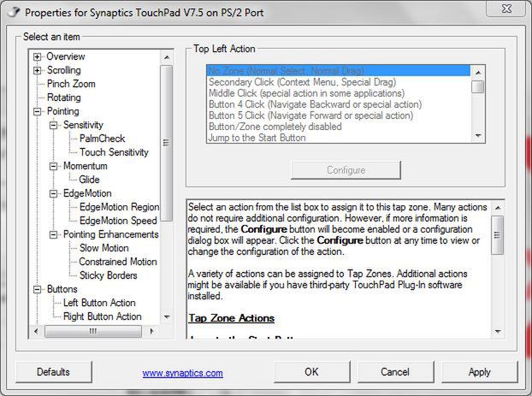
Task: Choose Jump to the Start Button
Action: [338, 138]
